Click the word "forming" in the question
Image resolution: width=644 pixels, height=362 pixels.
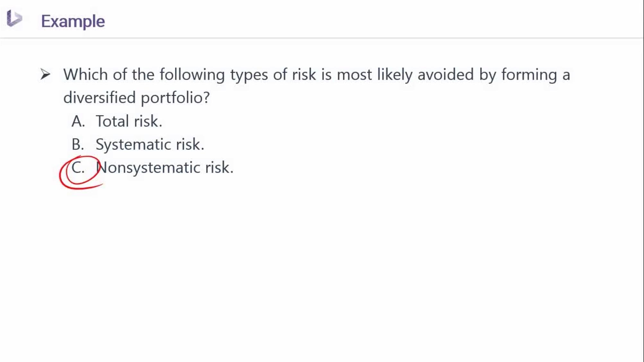point(529,75)
